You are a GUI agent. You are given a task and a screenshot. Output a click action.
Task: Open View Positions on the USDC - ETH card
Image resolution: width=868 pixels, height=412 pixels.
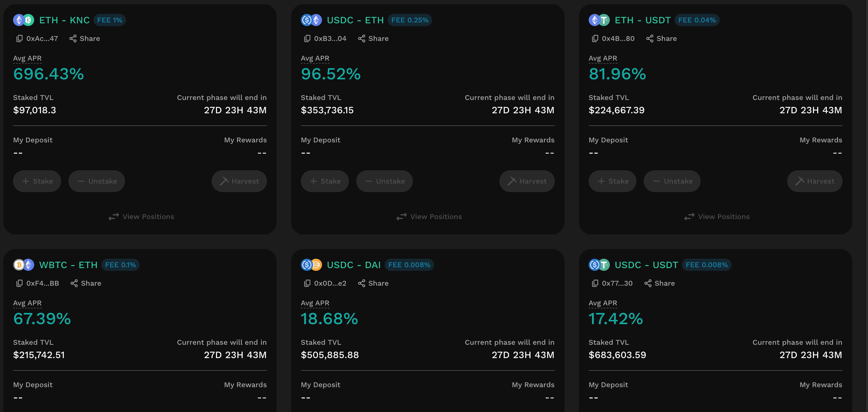[x=429, y=217]
